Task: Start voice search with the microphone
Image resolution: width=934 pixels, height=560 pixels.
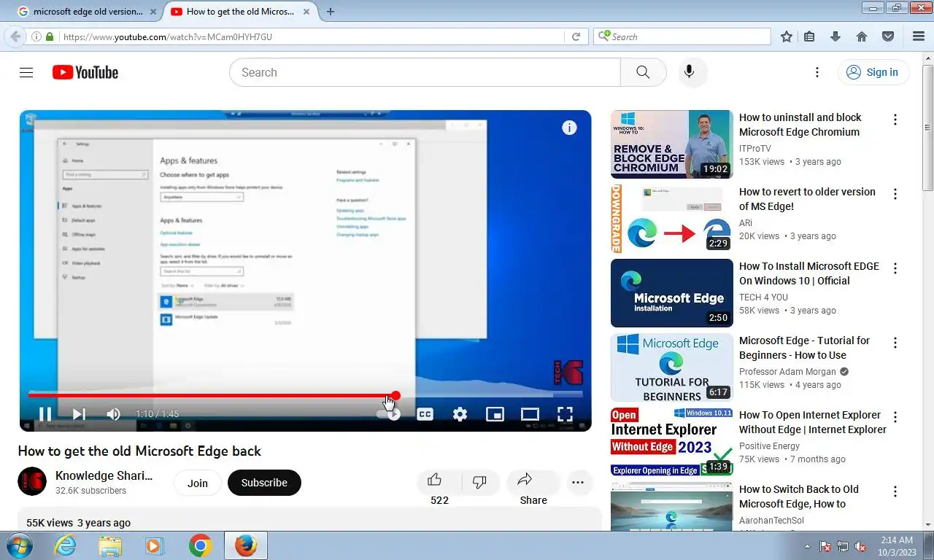Action: 688,72
